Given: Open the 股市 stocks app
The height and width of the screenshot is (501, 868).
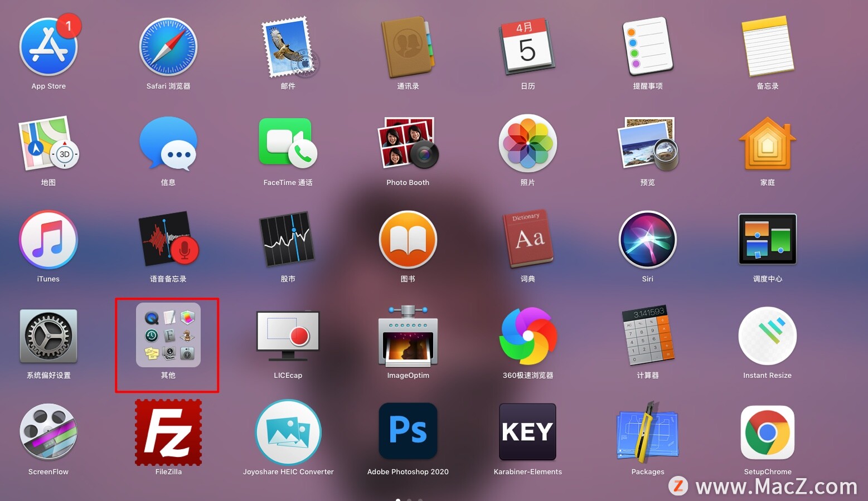Looking at the screenshot, I should [x=288, y=240].
